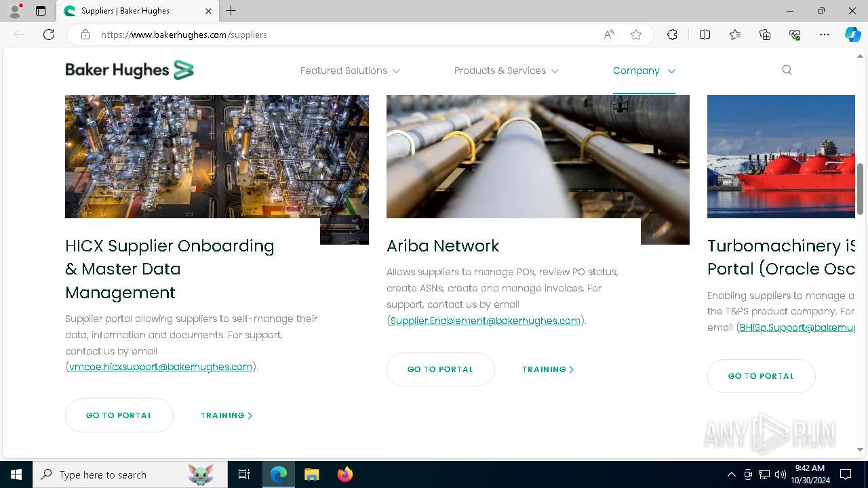Show hidden tray icons

(731, 474)
